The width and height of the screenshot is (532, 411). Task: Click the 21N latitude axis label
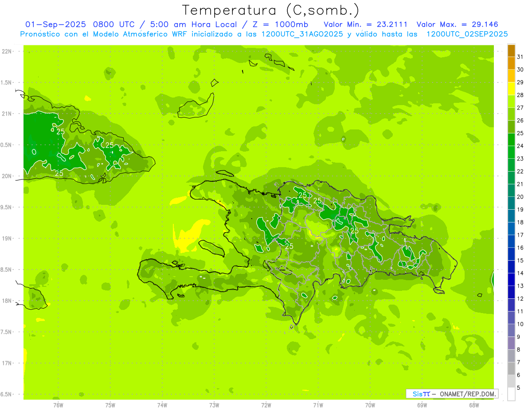coord(7,114)
